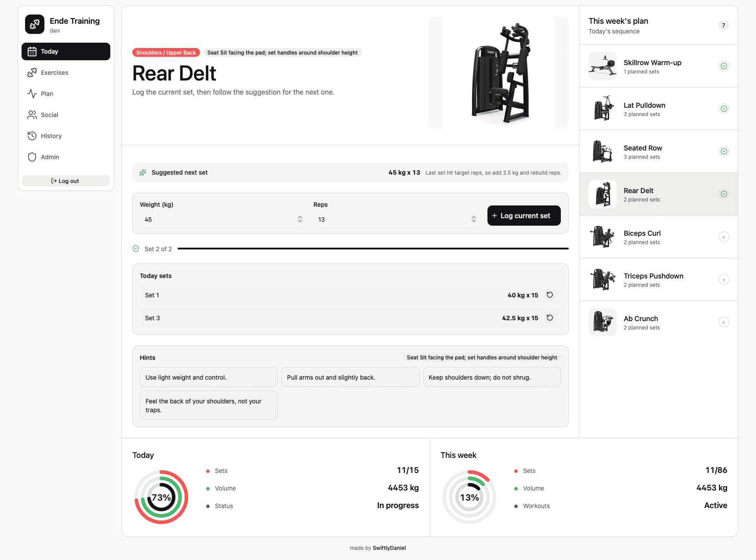
Task: Undo Set 1 with its reset icon
Action: click(x=550, y=295)
